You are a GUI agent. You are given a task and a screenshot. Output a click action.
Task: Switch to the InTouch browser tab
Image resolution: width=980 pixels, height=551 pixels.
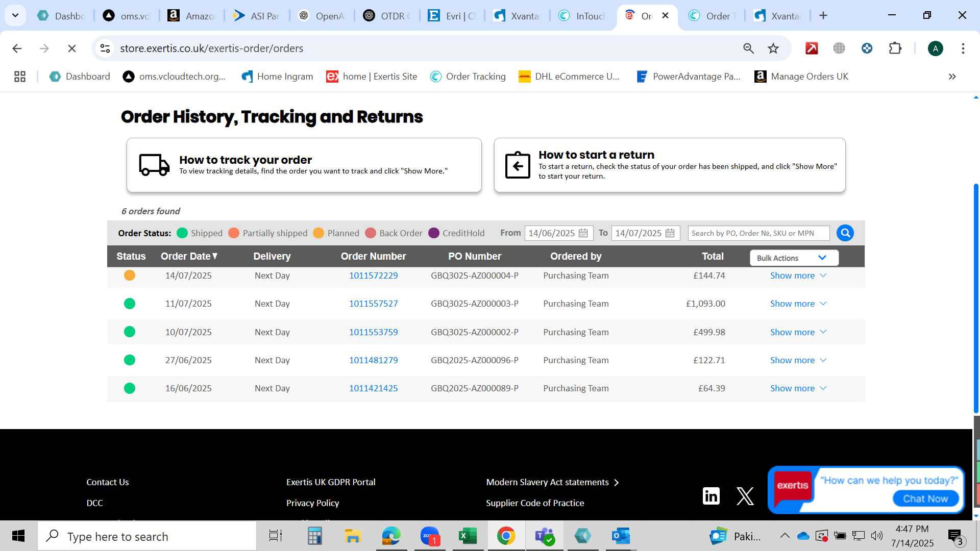click(582, 16)
